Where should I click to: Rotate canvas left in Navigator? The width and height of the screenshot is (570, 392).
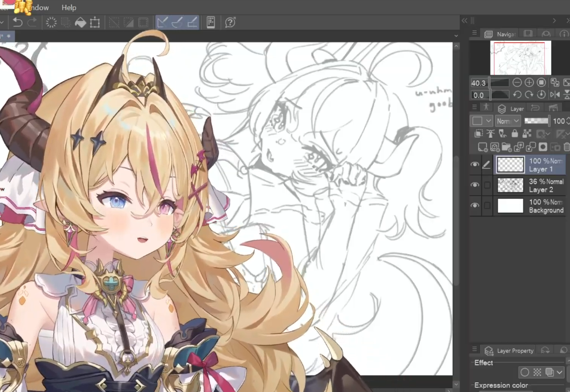(517, 95)
